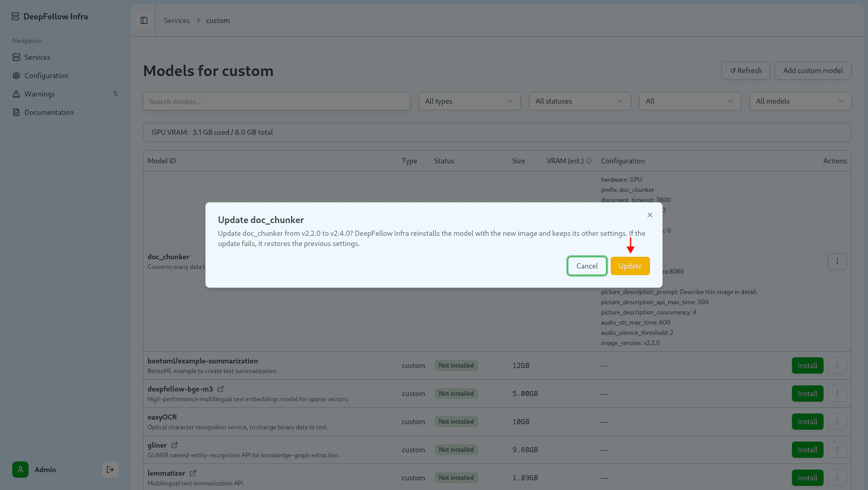Click Not installed badge for easyOCR

[456, 422]
